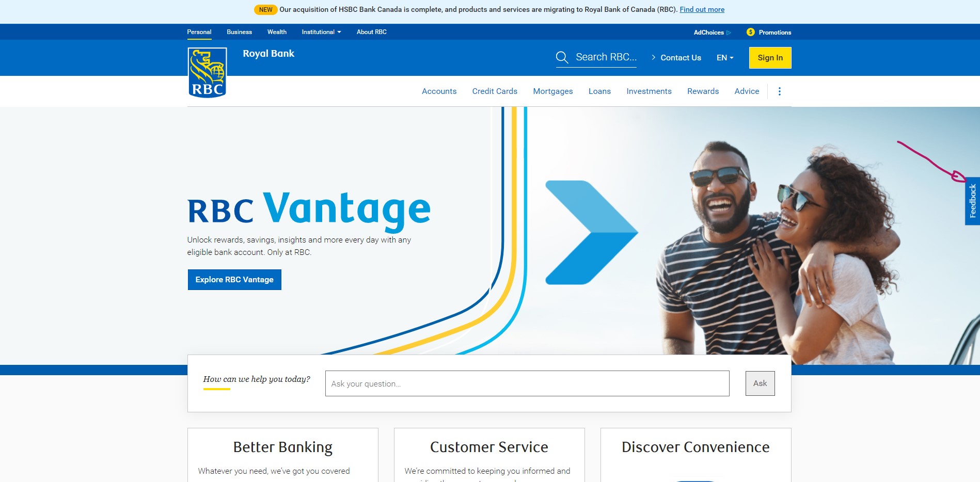Open the Feedback side tab
The image size is (980, 482).
(x=972, y=201)
